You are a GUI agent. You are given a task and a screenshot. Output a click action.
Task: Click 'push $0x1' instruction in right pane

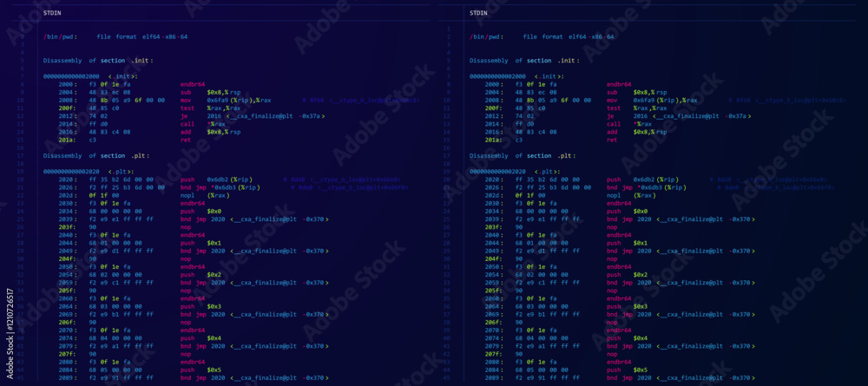(x=628, y=243)
